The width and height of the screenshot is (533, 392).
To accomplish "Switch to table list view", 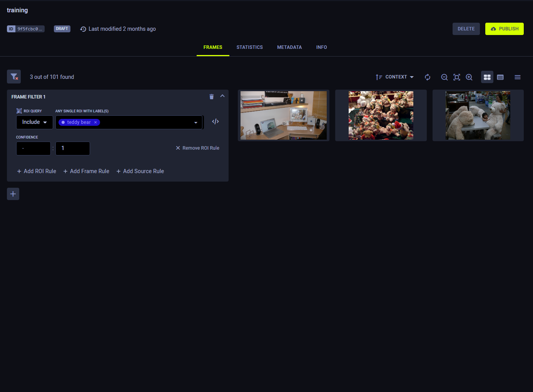I will point(500,77).
